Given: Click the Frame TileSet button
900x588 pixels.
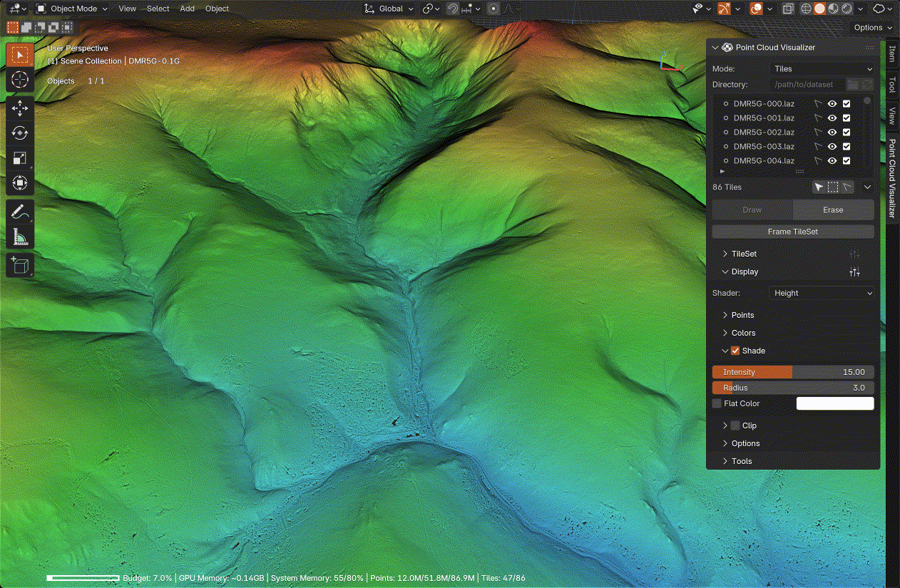Looking at the screenshot, I should pyautogui.click(x=792, y=232).
